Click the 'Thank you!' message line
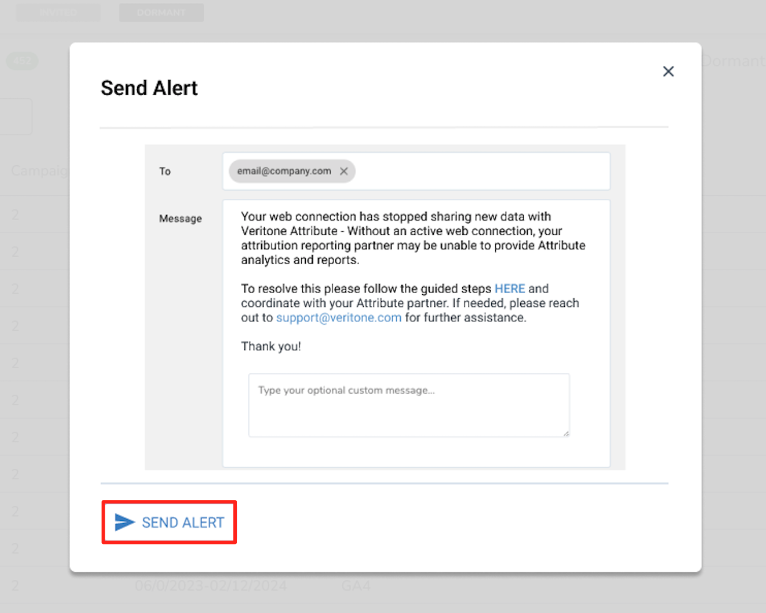The height and width of the screenshot is (613, 766). pyautogui.click(x=271, y=346)
